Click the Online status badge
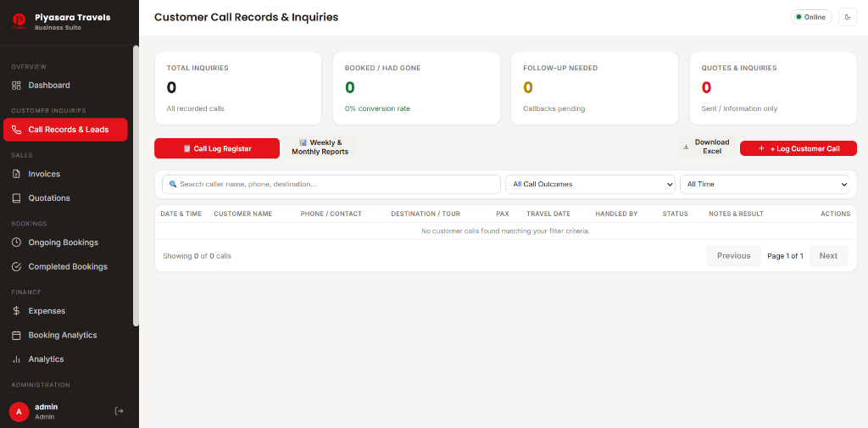 click(811, 17)
